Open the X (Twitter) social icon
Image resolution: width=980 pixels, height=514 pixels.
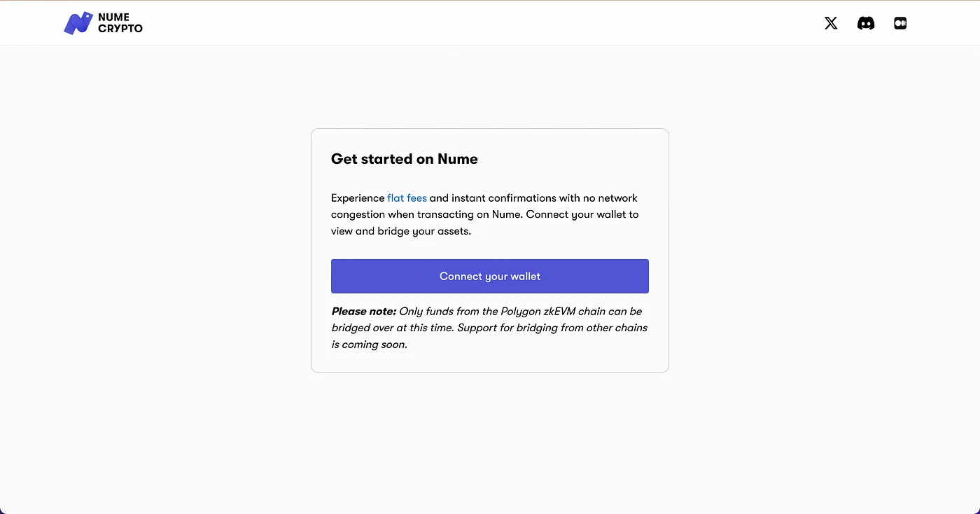point(831,23)
